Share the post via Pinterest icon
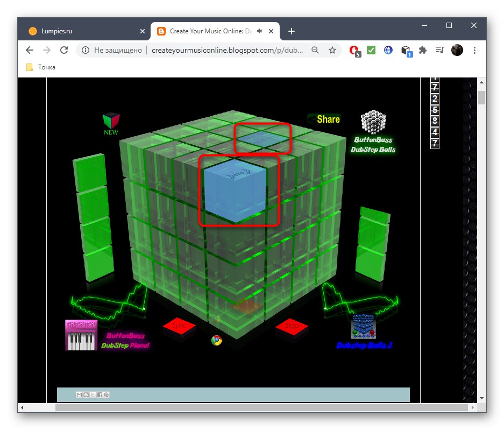This screenshot has width=504, height=430. pyautogui.click(x=107, y=394)
